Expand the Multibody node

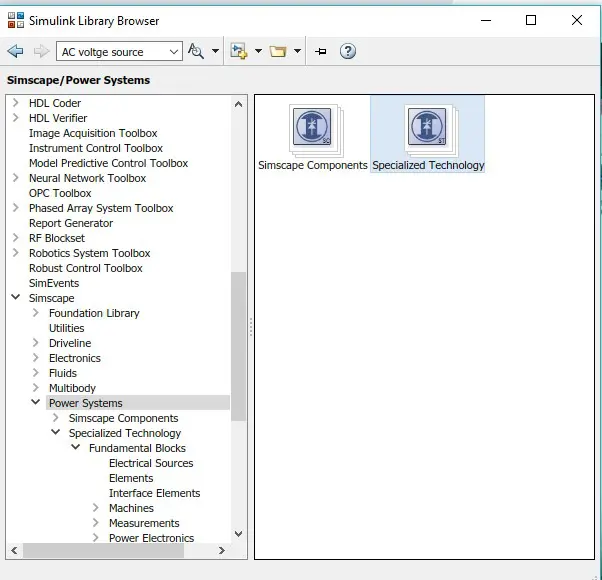(x=35, y=387)
